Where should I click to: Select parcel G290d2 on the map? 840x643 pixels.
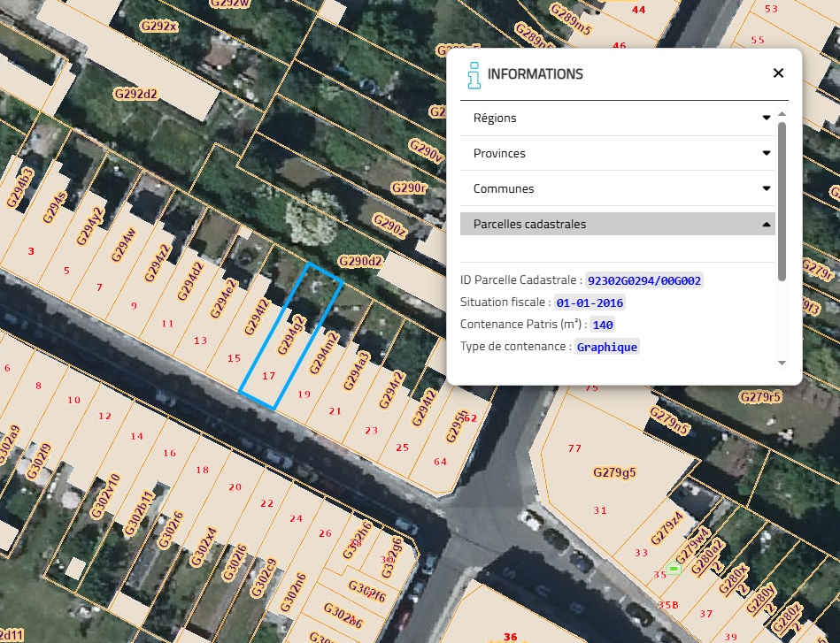(360, 262)
